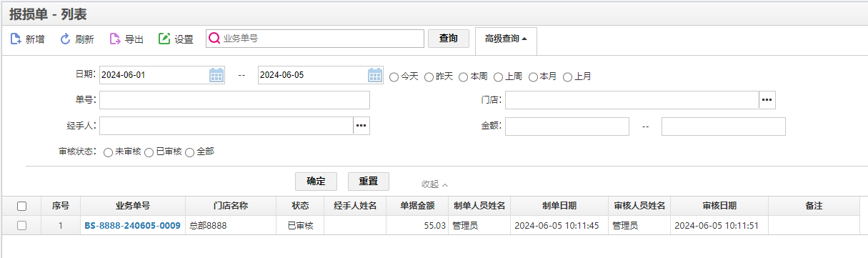Choose 已审核 audit status
The width and height of the screenshot is (868, 258).
149,152
